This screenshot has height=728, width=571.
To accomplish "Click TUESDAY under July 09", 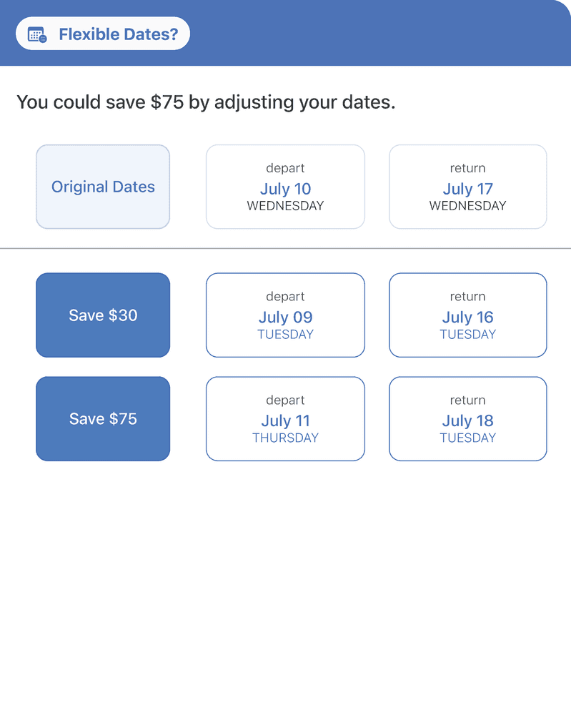I will coord(285,335).
